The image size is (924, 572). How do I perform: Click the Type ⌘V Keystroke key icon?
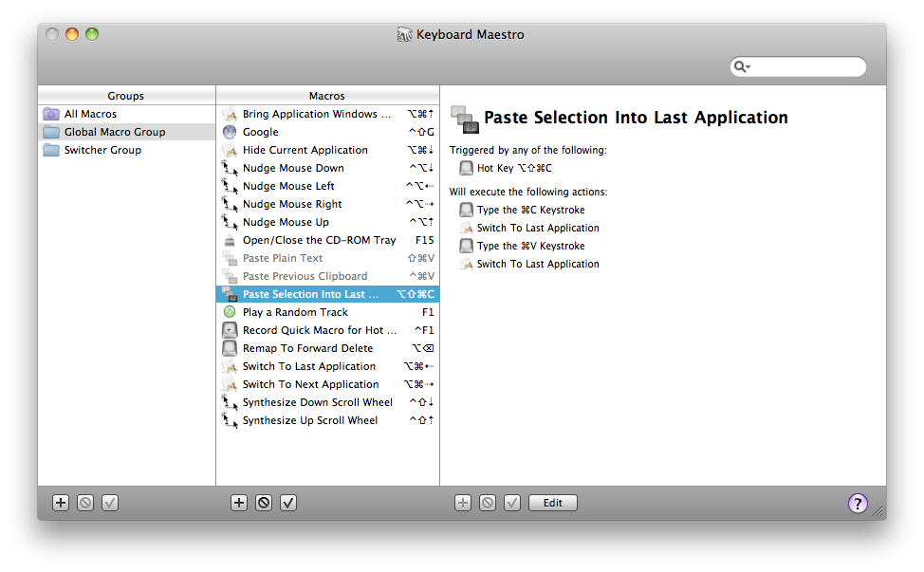pos(466,246)
